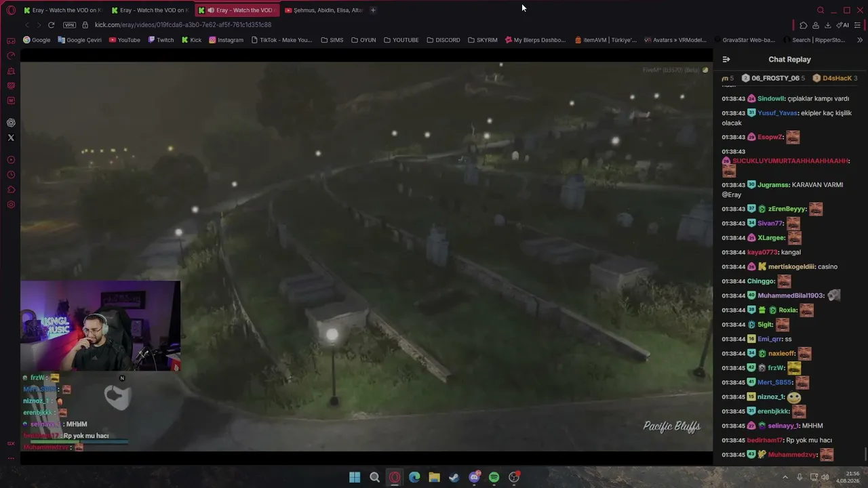Open Discord from the taskbar
Viewport: 868px width, 488px height.
(x=474, y=477)
